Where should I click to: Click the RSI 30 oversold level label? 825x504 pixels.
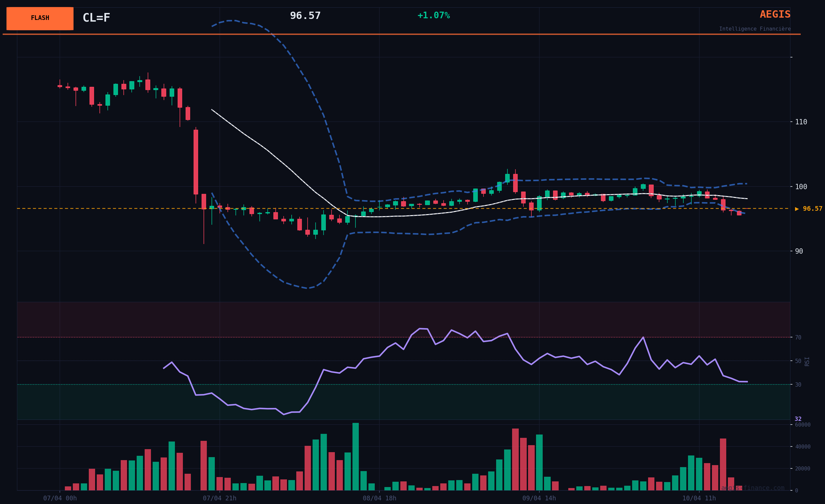coord(798,385)
